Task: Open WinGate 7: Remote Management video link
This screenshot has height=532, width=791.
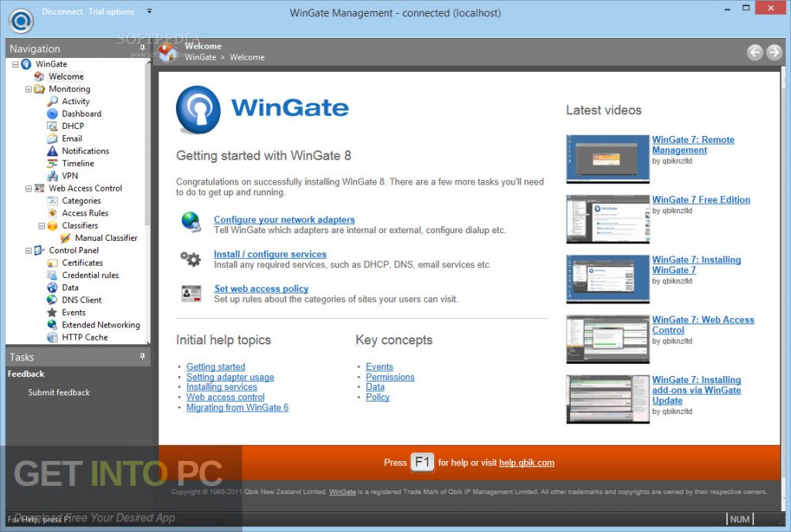Action: click(693, 144)
